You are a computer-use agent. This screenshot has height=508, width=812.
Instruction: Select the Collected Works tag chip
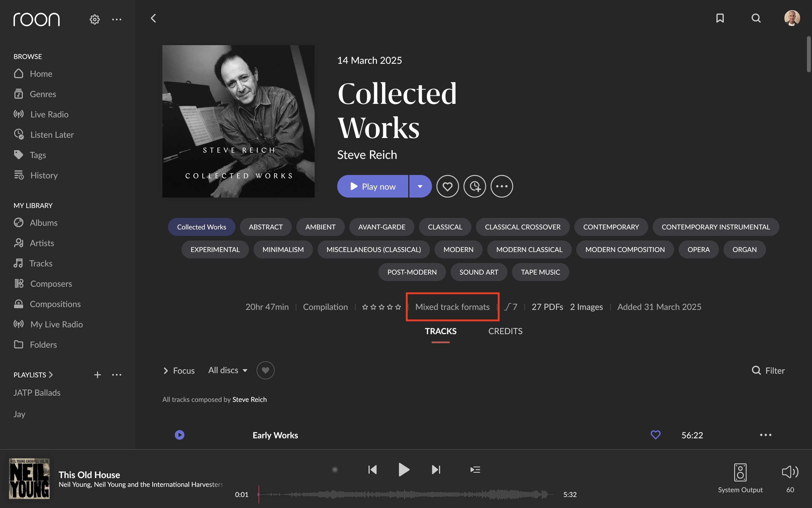[x=201, y=227]
